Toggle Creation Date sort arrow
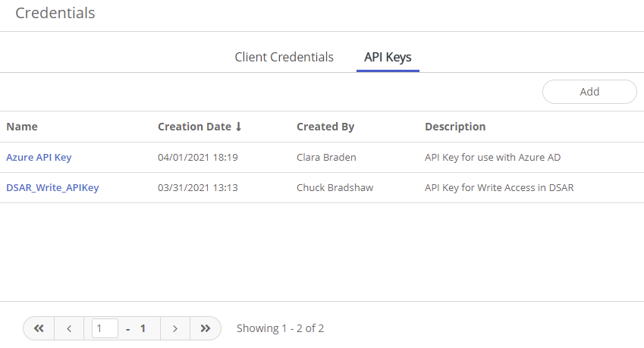 (239, 127)
